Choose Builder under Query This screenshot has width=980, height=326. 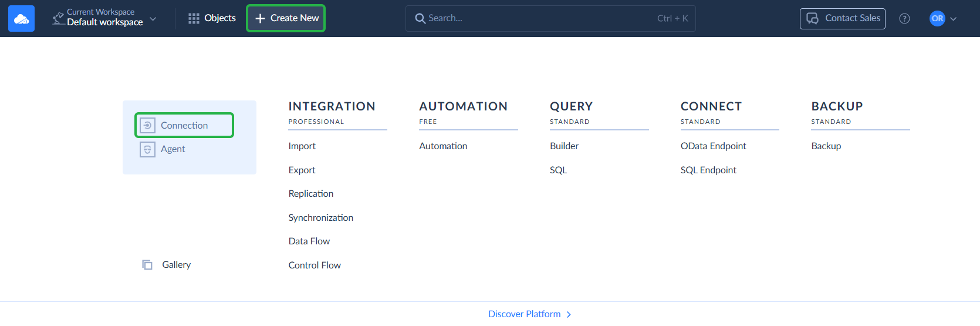click(x=564, y=146)
